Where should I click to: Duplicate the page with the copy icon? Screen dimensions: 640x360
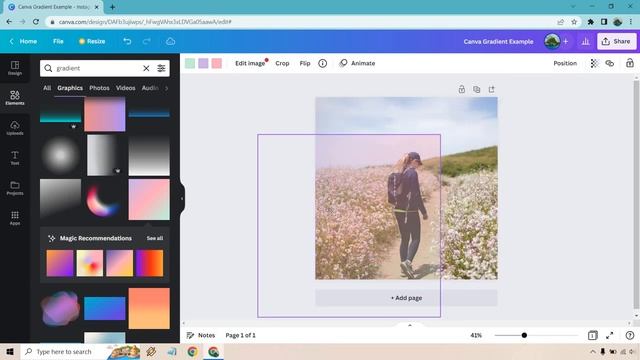click(476, 89)
